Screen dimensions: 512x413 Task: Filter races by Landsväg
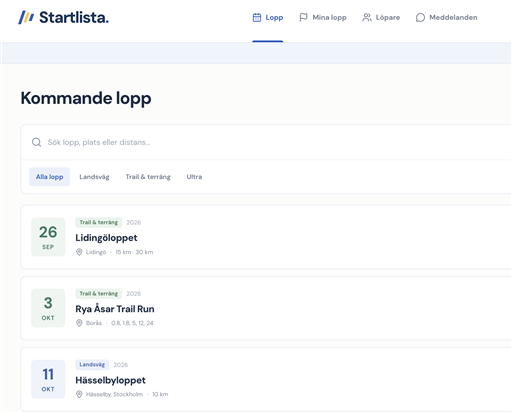(94, 177)
